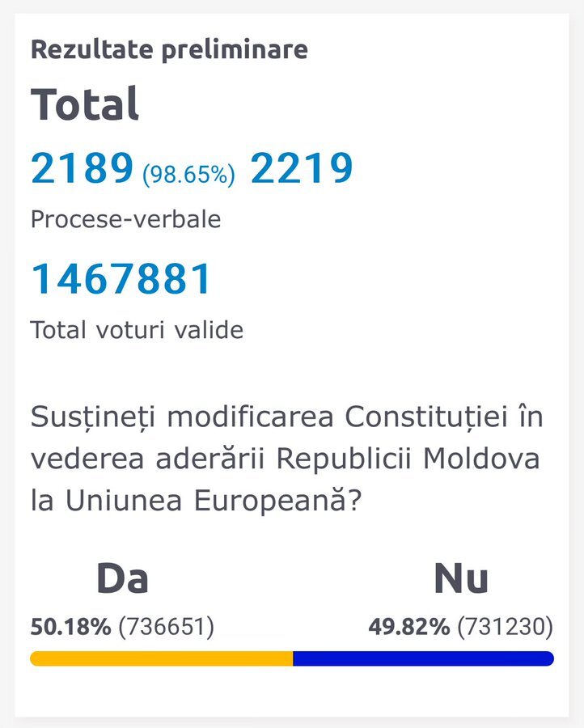Click the Nu vote count 731230
The width and height of the screenshot is (584, 728).
[x=505, y=626]
